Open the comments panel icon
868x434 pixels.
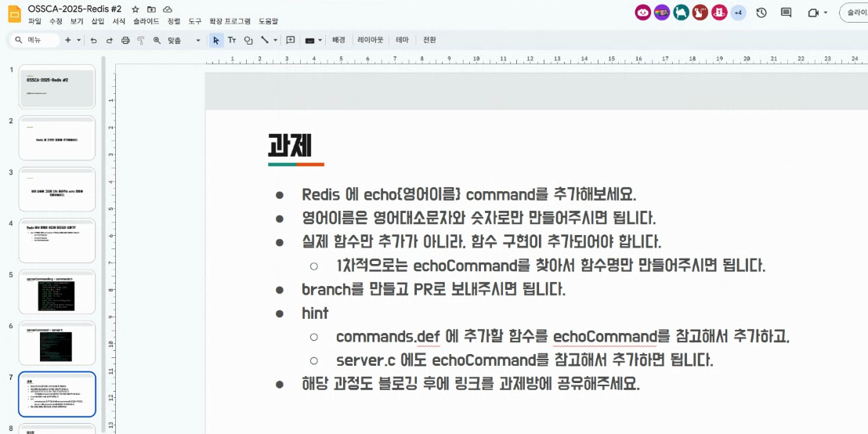786,13
